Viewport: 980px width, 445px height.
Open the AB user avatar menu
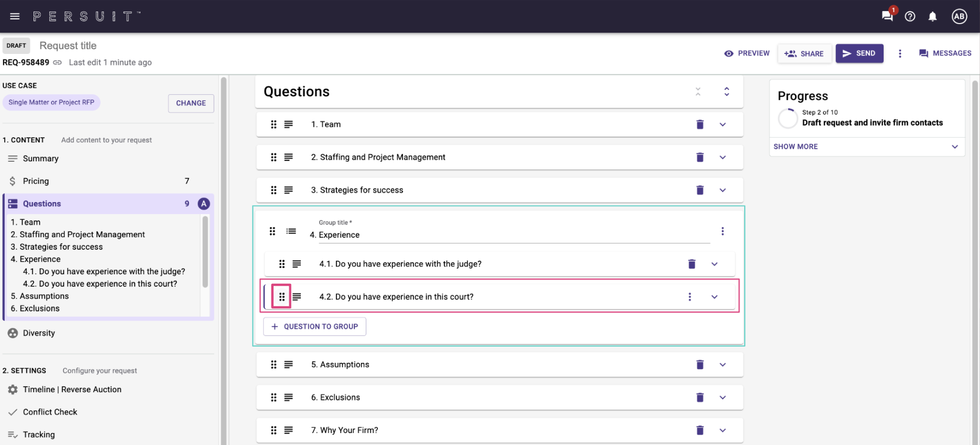tap(960, 16)
